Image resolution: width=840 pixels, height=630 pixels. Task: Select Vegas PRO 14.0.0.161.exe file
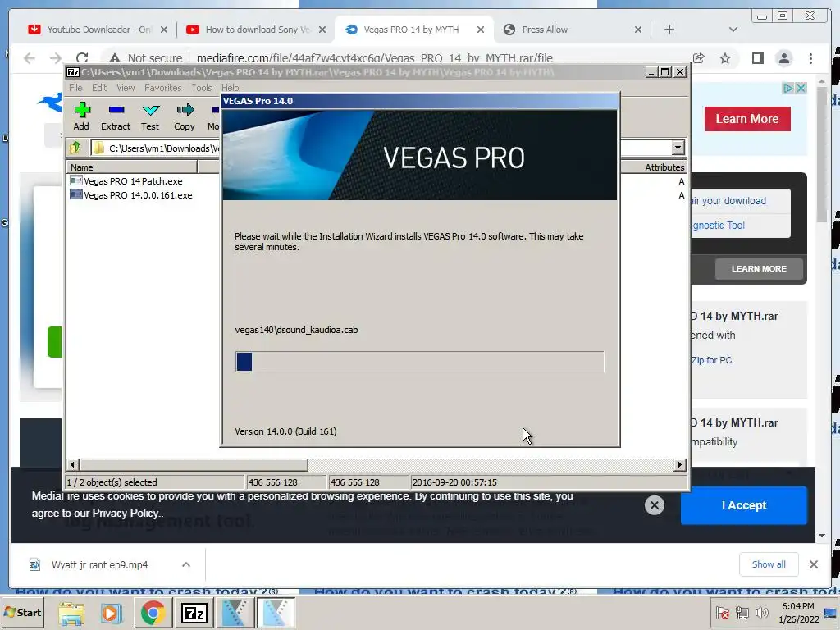(138, 195)
